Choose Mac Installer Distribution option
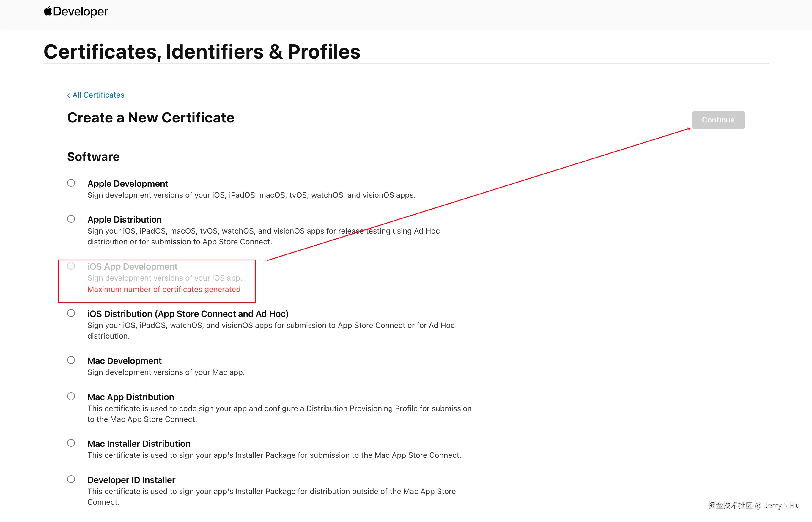Screen dimensions: 812x522 tap(71, 443)
